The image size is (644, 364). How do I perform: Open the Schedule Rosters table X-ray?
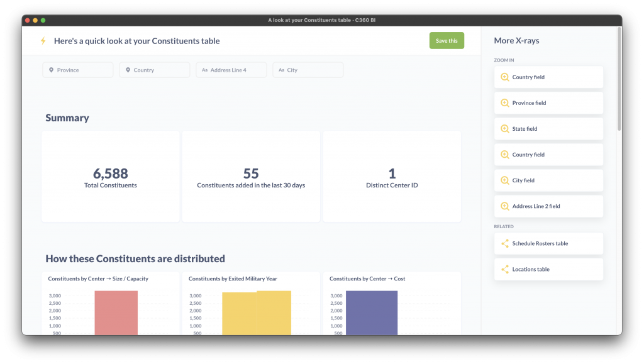(548, 243)
